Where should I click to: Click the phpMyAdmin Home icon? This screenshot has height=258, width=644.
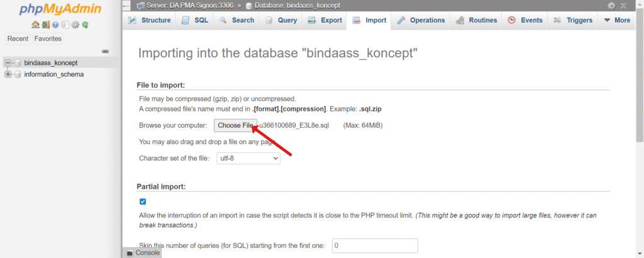click(x=35, y=25)
